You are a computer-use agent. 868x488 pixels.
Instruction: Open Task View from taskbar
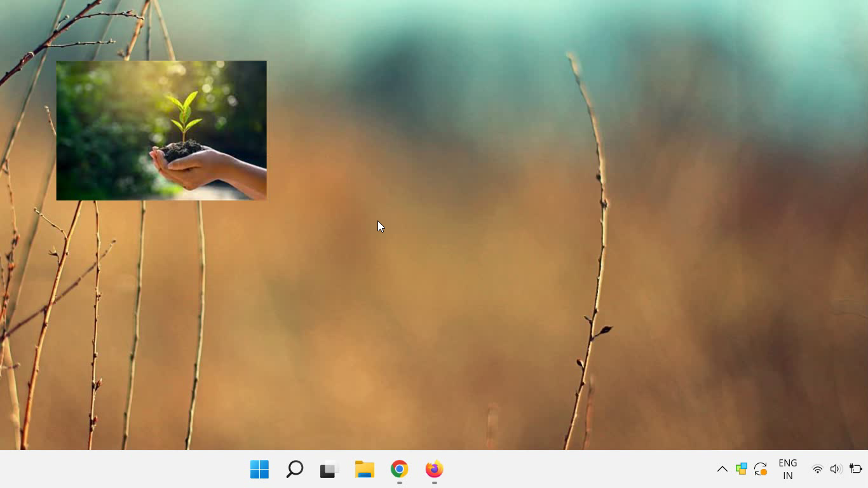(329, 470)
